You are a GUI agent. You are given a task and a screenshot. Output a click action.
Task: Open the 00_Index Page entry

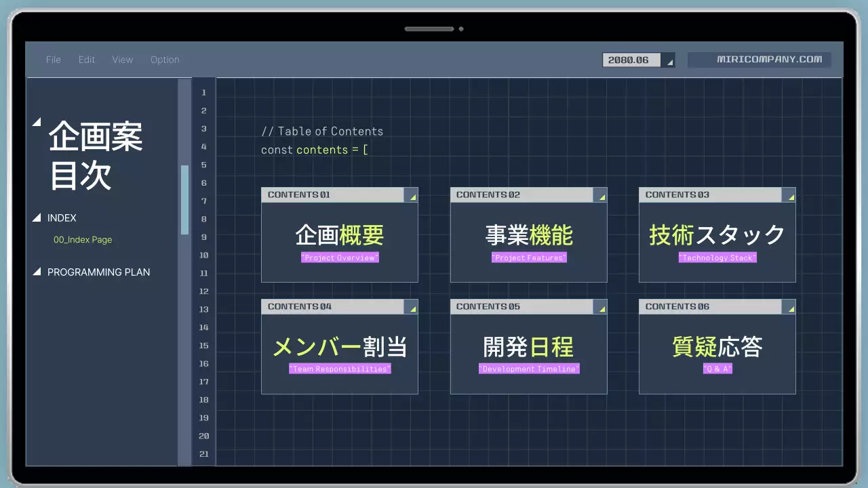(83, 239)
